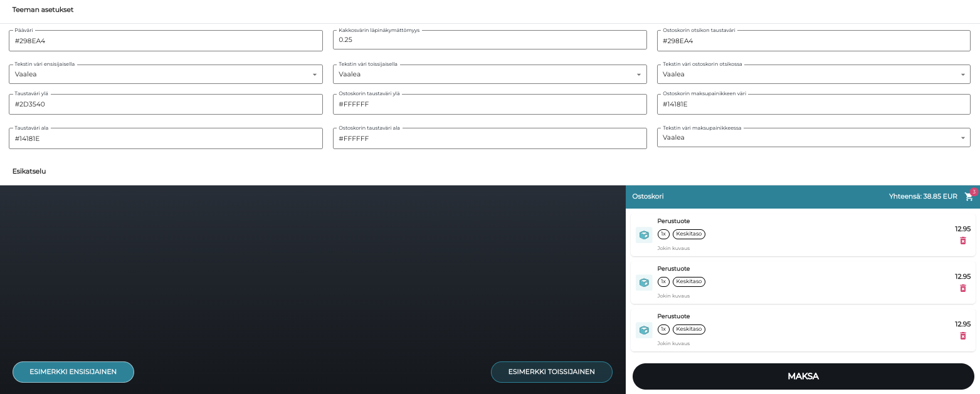The width and height of the screenshot is (980, 394).
Task: Click the Keskitaso chip on first cart item
Action: (x=689, y=234)
